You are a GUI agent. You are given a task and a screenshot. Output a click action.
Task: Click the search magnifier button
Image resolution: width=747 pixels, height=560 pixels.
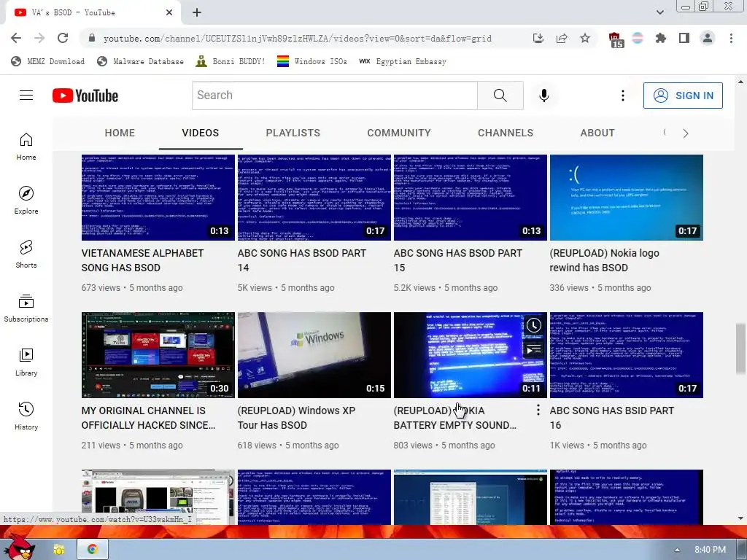(x=500, y=96)
